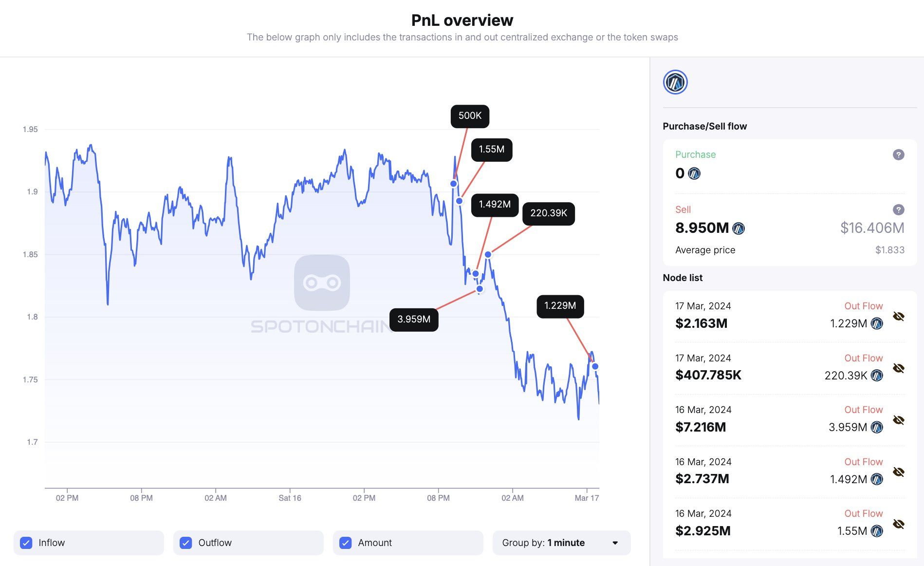Click the 500K chart label
The height and width of the screenshot is (566, 924).
pos(470,116)
